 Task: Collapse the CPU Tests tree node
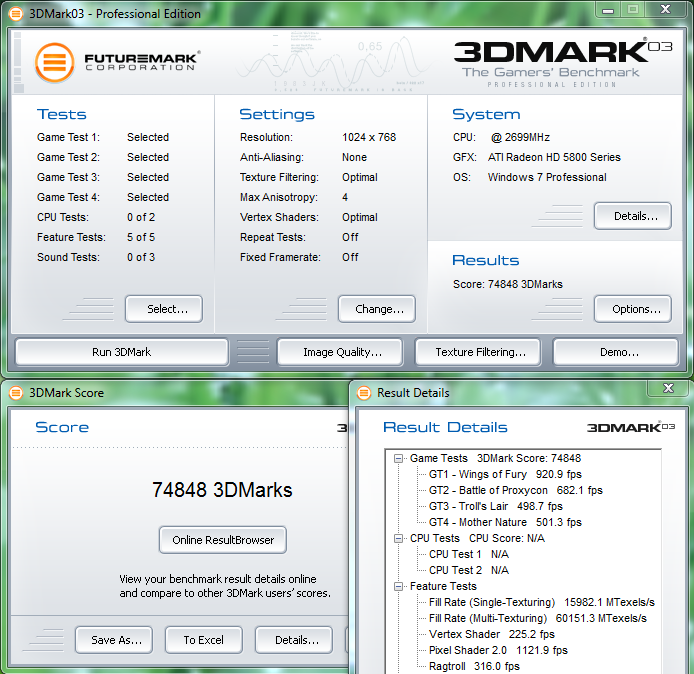click(x=398, y=539)
